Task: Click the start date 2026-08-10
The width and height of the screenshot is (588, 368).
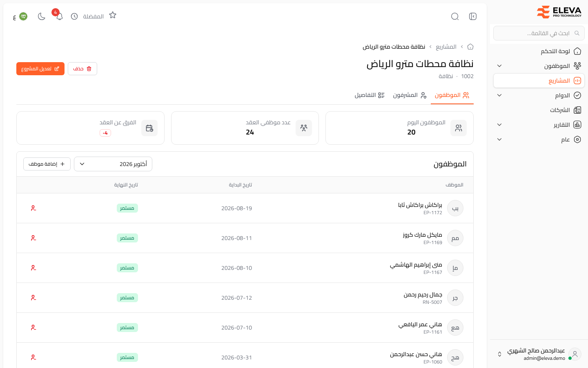Action: coord(237,268)
